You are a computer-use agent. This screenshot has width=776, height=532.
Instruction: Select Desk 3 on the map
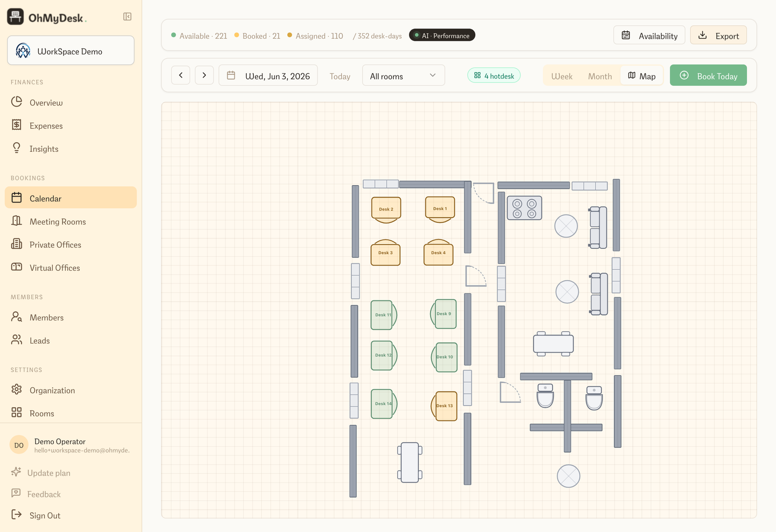[385, 253]
